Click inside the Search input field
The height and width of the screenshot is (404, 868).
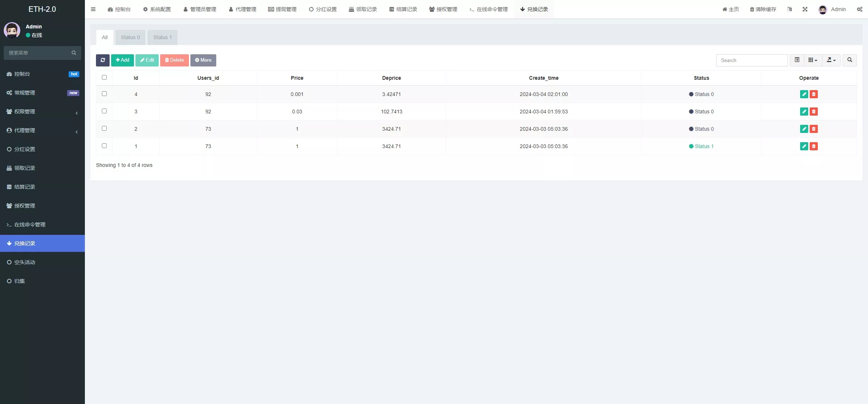[x=751, y=60]
